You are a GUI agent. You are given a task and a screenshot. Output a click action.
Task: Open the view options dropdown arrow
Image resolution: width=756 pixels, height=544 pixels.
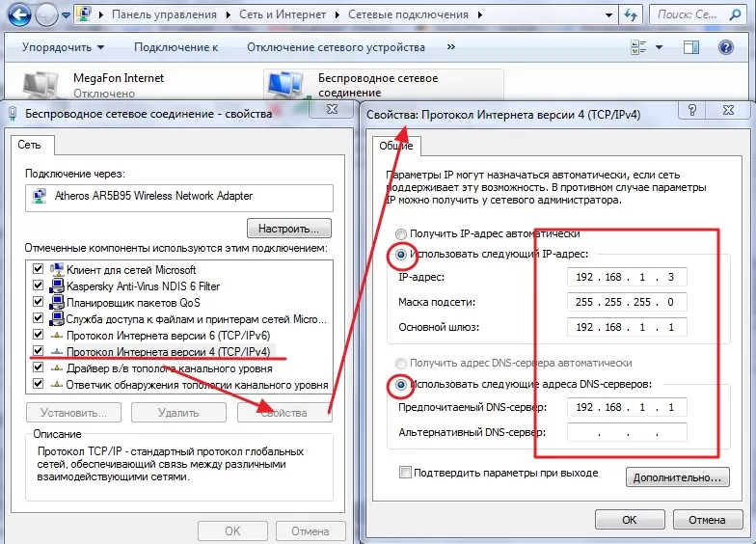[659, 47]
